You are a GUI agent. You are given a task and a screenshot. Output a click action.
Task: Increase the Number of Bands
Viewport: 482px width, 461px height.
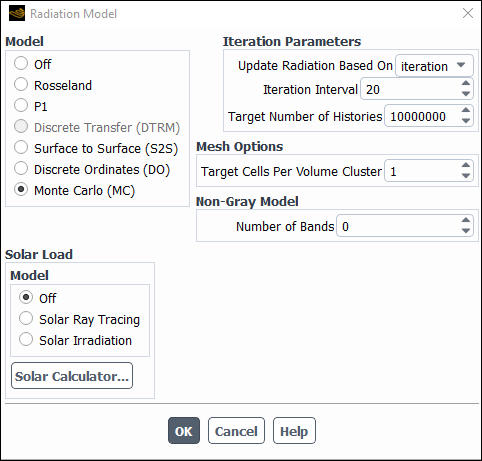point(466,220)
